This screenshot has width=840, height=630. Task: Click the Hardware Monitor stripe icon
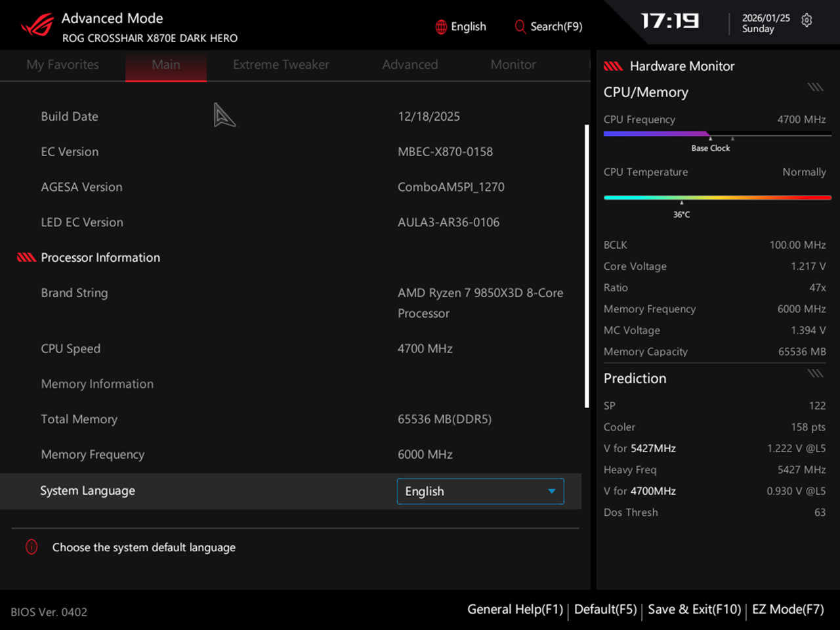[x=613, y=66]
